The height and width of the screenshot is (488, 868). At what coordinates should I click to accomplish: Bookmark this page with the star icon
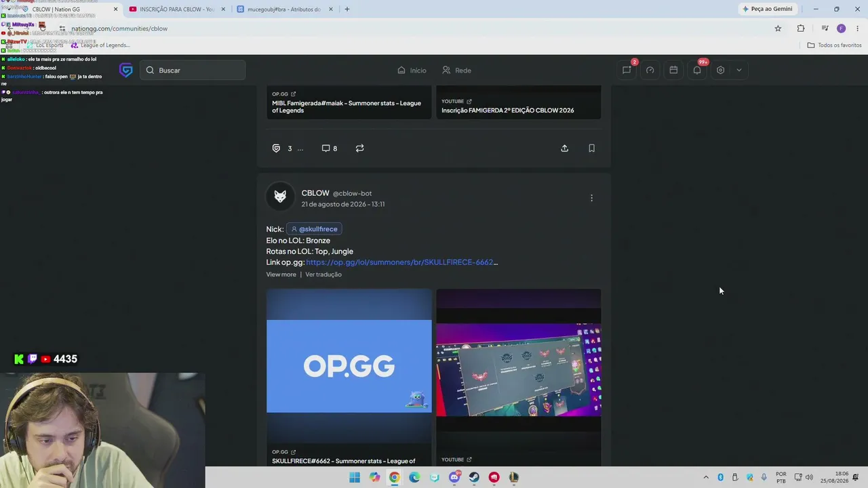point(778,28)
